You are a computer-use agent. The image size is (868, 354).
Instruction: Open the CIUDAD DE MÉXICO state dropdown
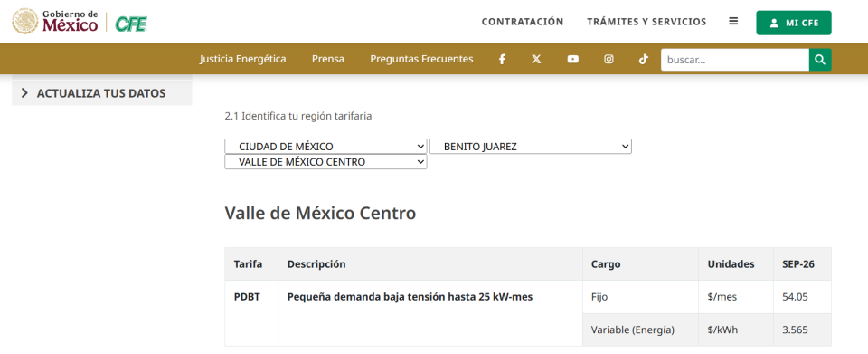pos(325,147)
